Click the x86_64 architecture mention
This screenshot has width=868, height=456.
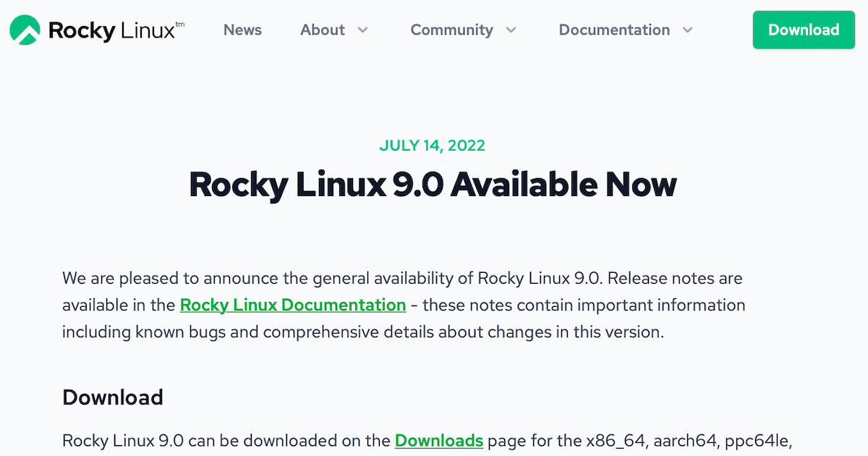[614, 440]
